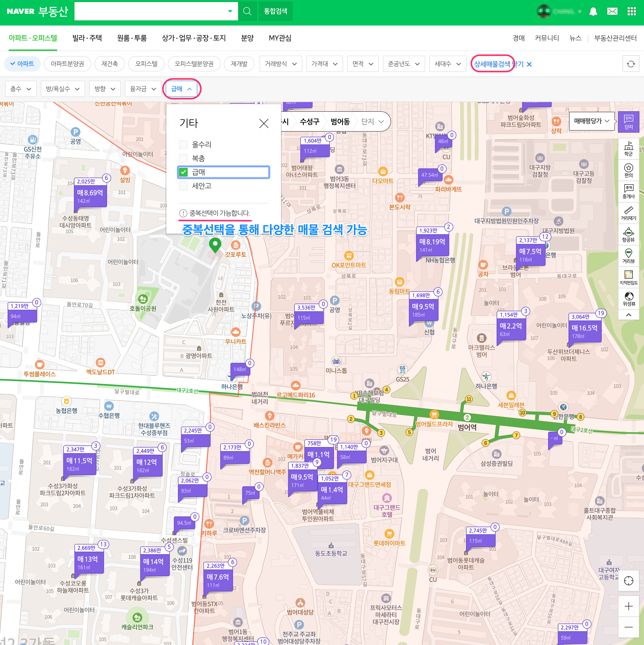Switch to 항공뷰 aerial view
The image size is (644, 645).
point(628,235)
